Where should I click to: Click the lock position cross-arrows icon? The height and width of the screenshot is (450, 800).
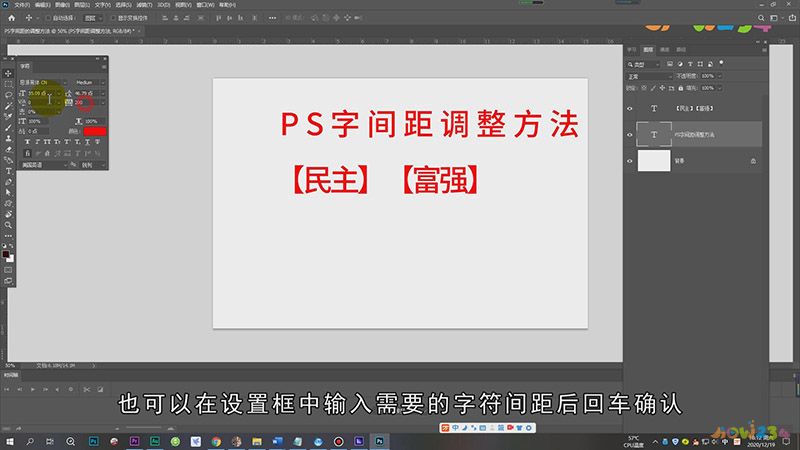[x=662, y=88]
